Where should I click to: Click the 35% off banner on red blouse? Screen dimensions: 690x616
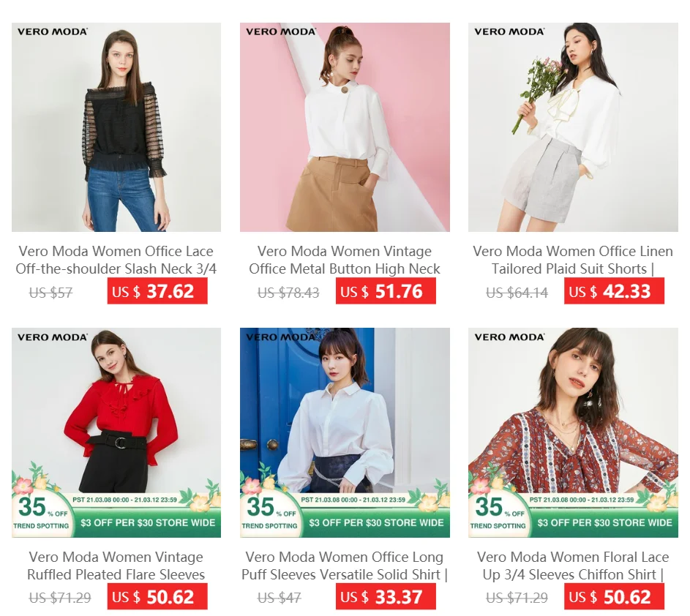click(x=42, y=513)
